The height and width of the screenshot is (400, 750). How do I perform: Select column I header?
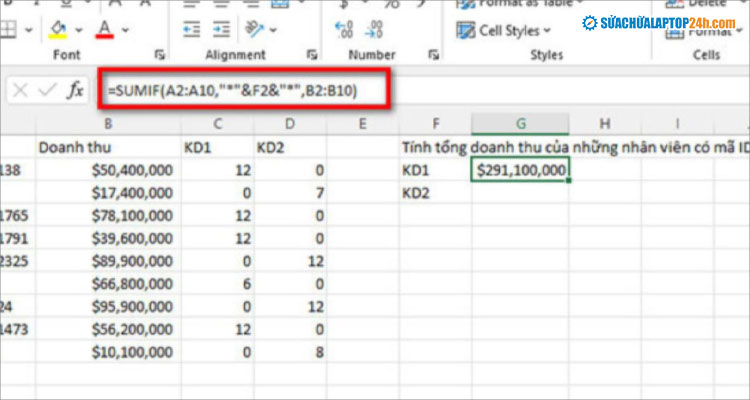coord(677,124)
